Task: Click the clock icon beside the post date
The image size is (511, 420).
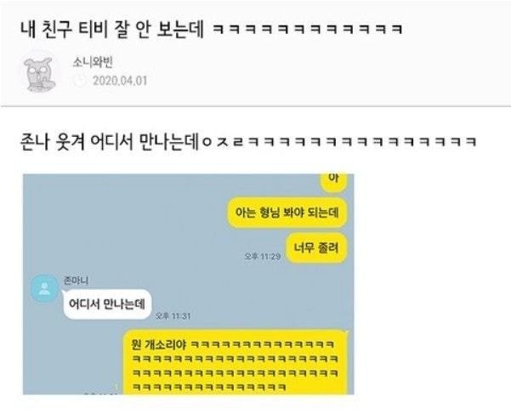Action: click(x=79, y=81)
